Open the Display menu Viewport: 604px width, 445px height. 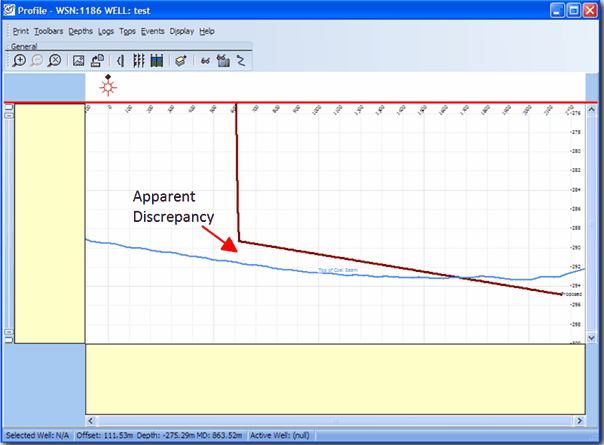click(x=181, y=31)
